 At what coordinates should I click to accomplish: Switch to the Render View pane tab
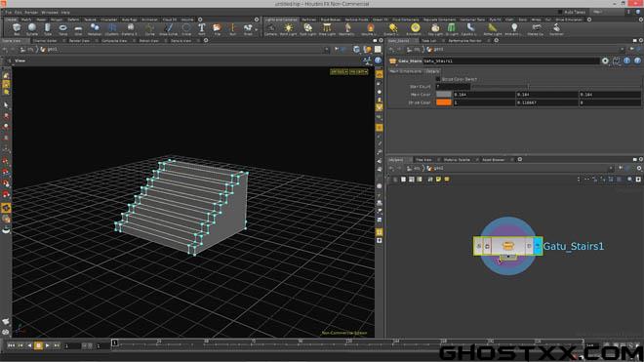(79, 41)
